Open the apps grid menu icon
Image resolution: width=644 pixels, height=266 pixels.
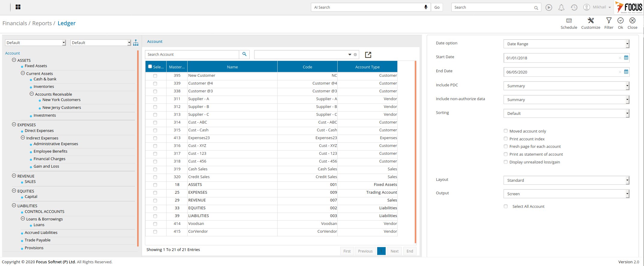pos(18,7)
